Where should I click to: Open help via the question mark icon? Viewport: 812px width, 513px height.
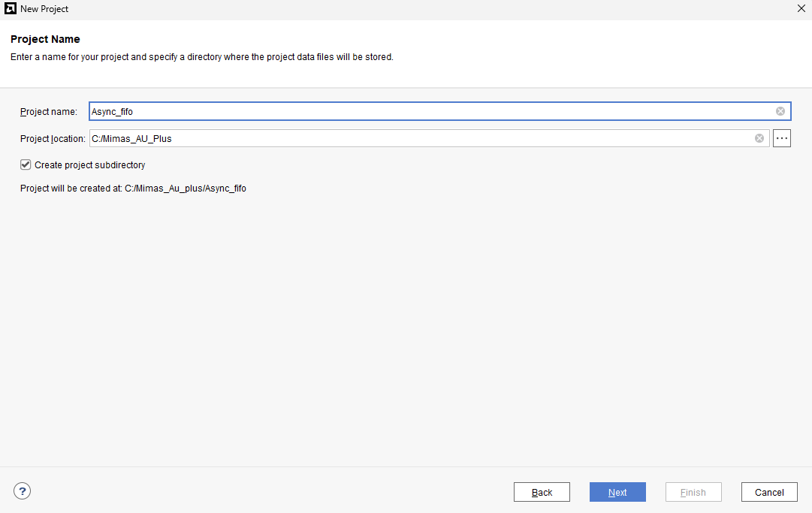click(23, 491)
